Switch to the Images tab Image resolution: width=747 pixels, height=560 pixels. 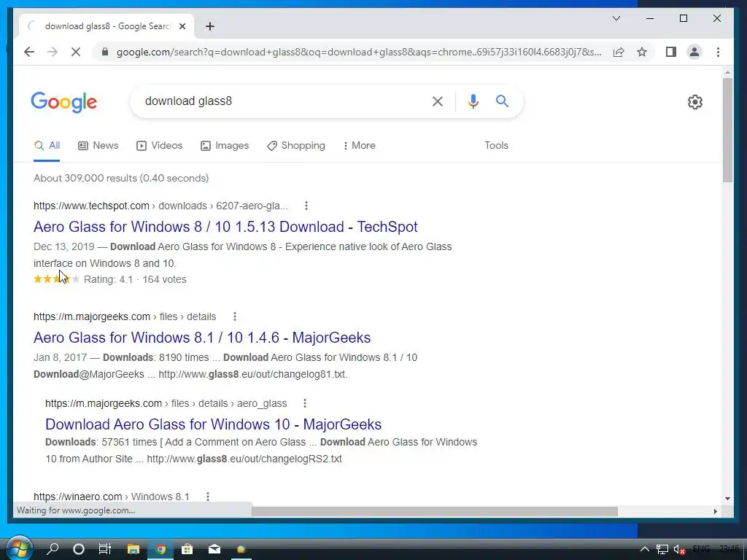225,146
